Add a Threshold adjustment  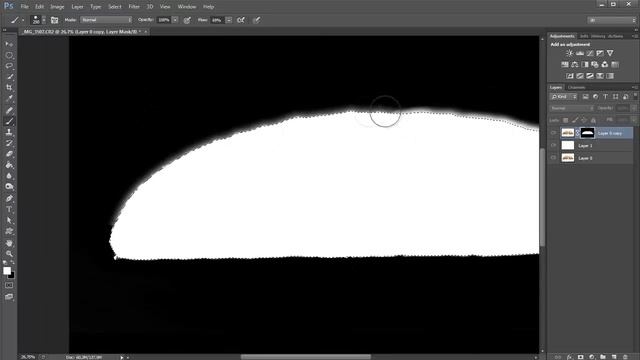590,76
